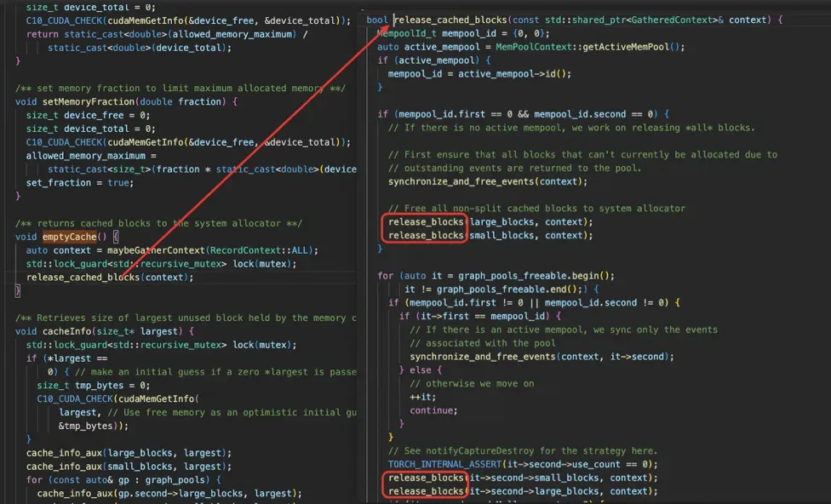Click the comment 'Free all non-split cached blocks'

tap(536, 209)
